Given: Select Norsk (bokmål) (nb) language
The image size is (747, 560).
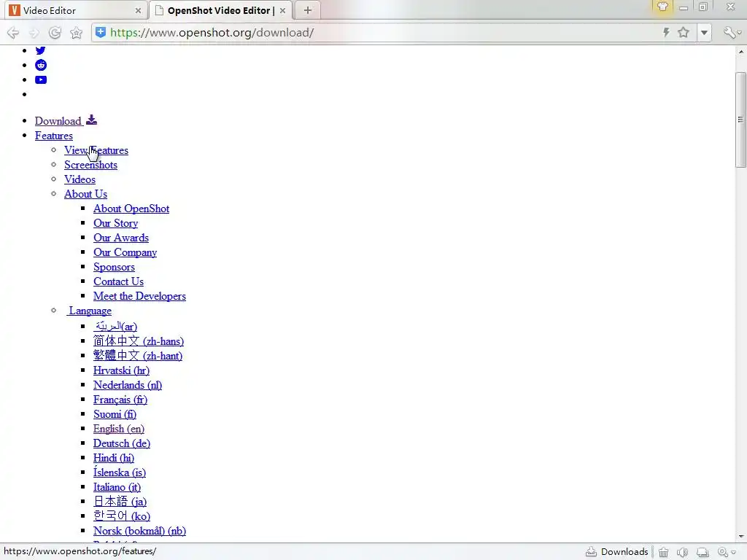Looking at the screenshot, I should (139, 531).
